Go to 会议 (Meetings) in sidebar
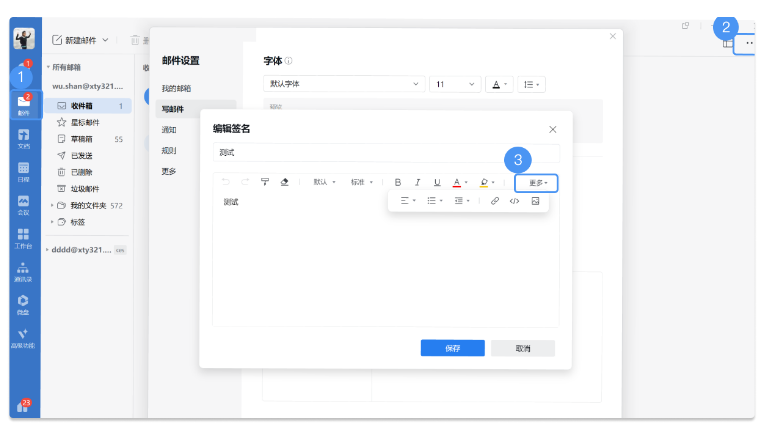768x447 pixels. pyautogui.click(x=23, y=204)
